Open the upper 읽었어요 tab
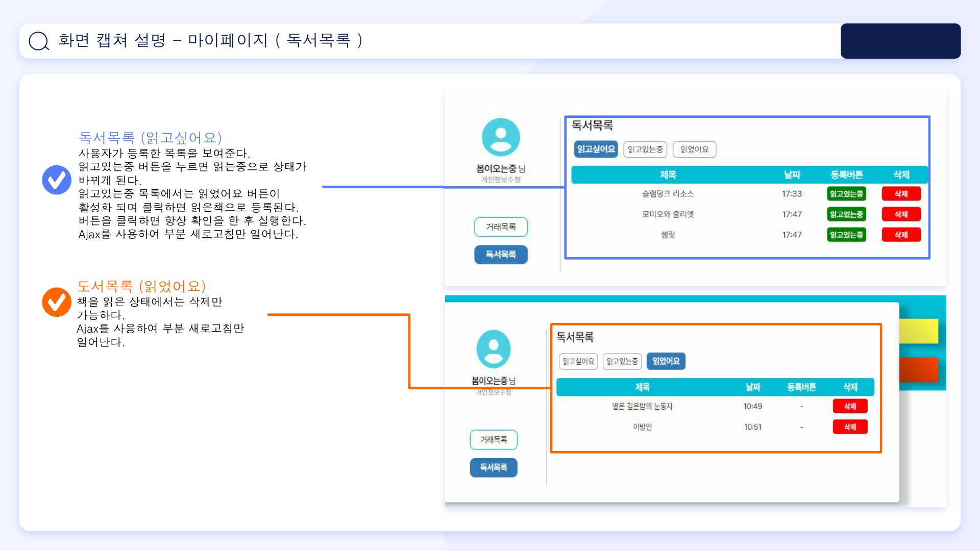This screenshot has width=980, height=551. 694,149
